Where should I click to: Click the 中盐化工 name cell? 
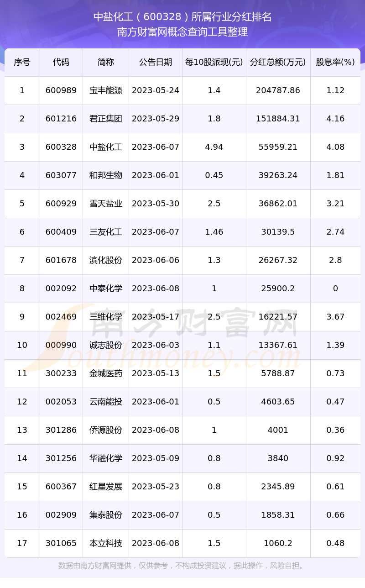[x=106, y=147]
